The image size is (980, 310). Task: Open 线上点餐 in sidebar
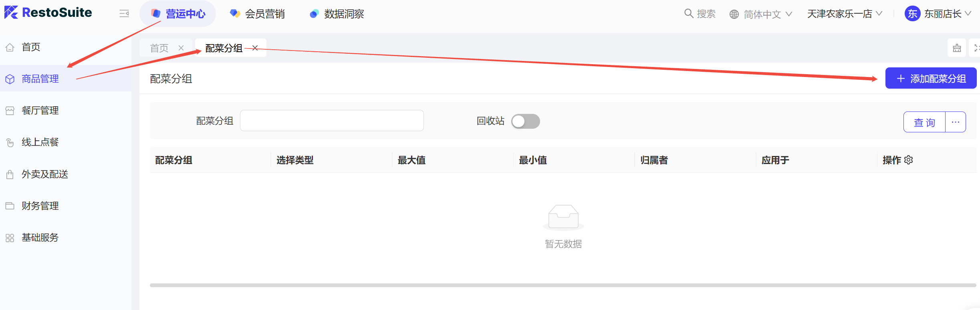pyautogui.click(x=40, y=142)
